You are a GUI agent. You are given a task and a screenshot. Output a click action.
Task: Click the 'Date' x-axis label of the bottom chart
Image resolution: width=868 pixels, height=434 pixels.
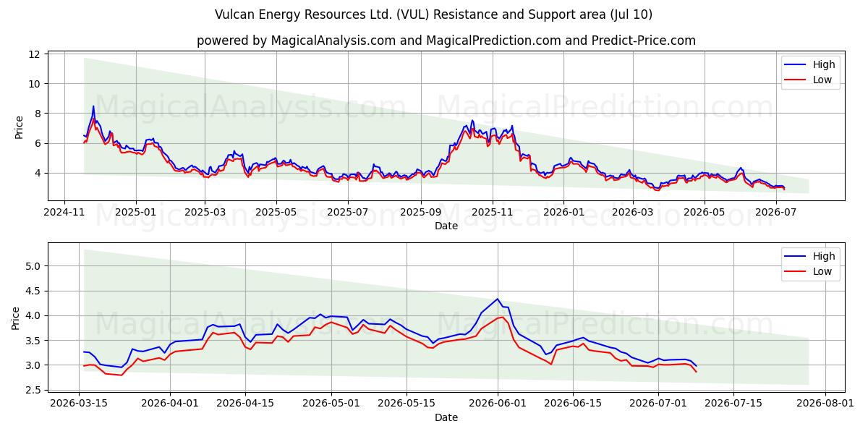point(446,417)
